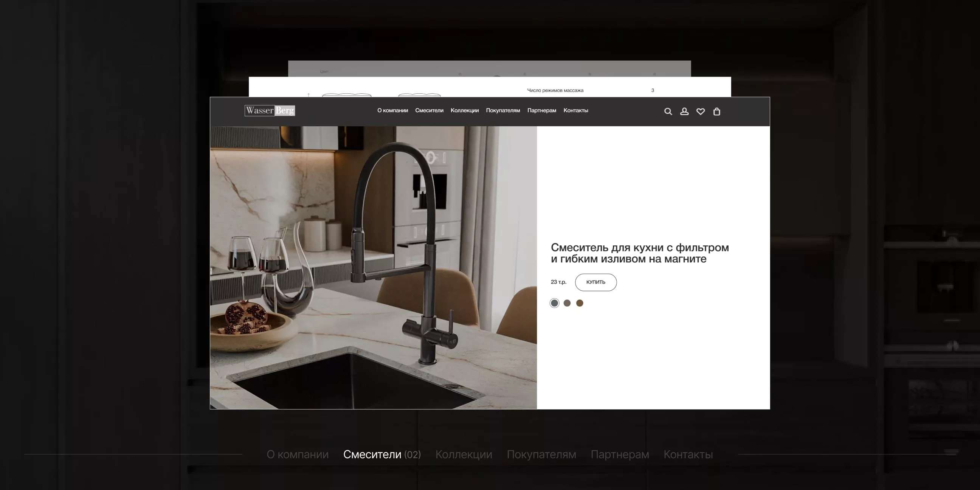
Task: Open the shopping bag cart icon
Action: click(x=717, y=112)
